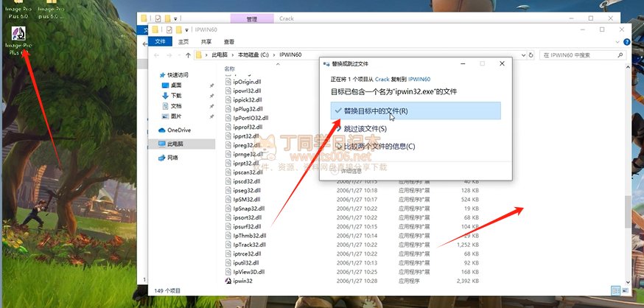This screenshot has height=308, width=644.
Task: Select file ipsurf32.dll
Action: tap(246, 227)
